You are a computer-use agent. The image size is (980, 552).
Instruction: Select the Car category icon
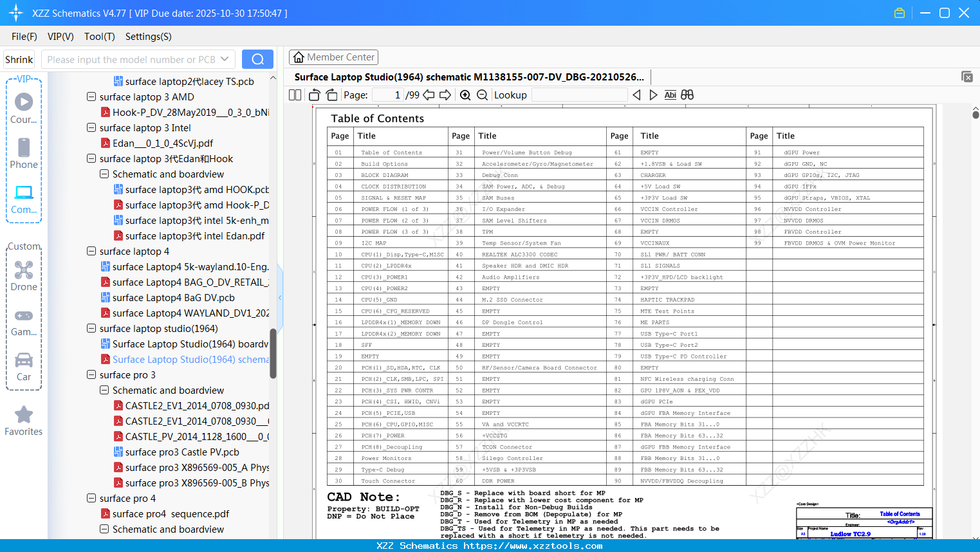pyautogui.click(x=24, y=366)
